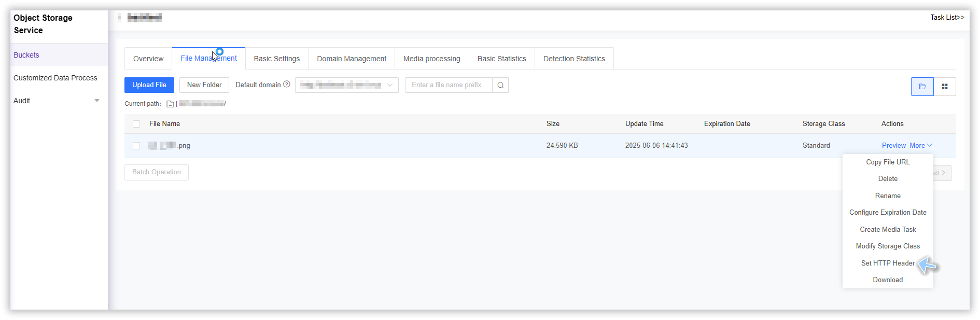Choose Modify Storage Class option
This screenshot has height=320, width=980.
[888, 246]
